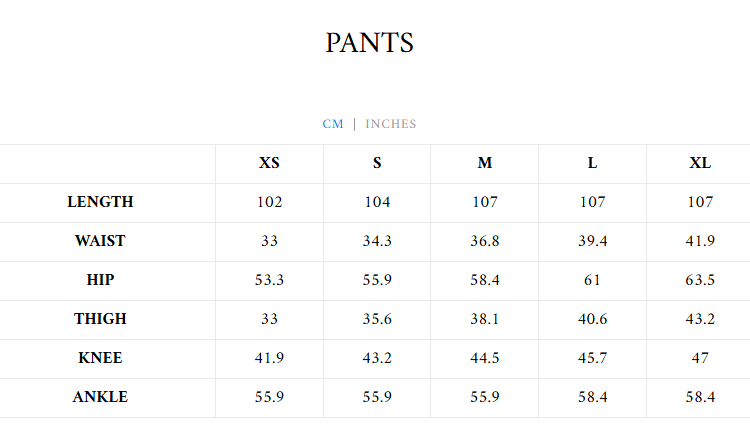Click the KNEE row label
This screenshot has height=442, width=750.
click(100, 358)
